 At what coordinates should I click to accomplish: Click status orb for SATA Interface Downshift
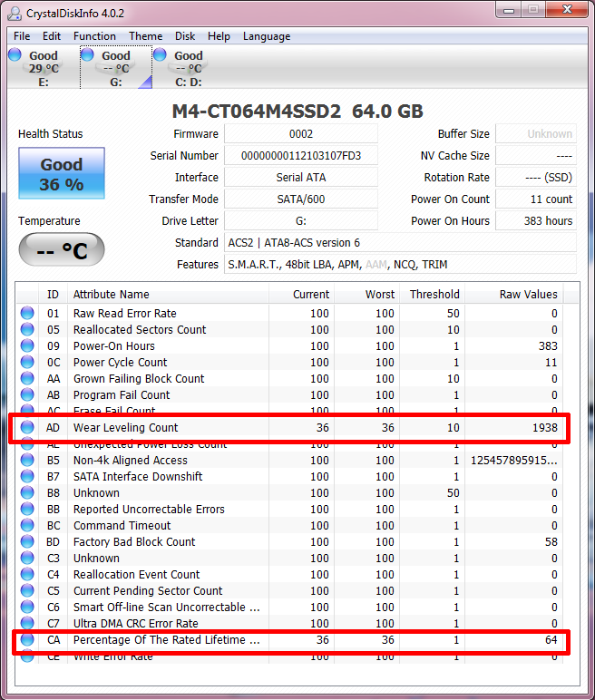(27, 476)
